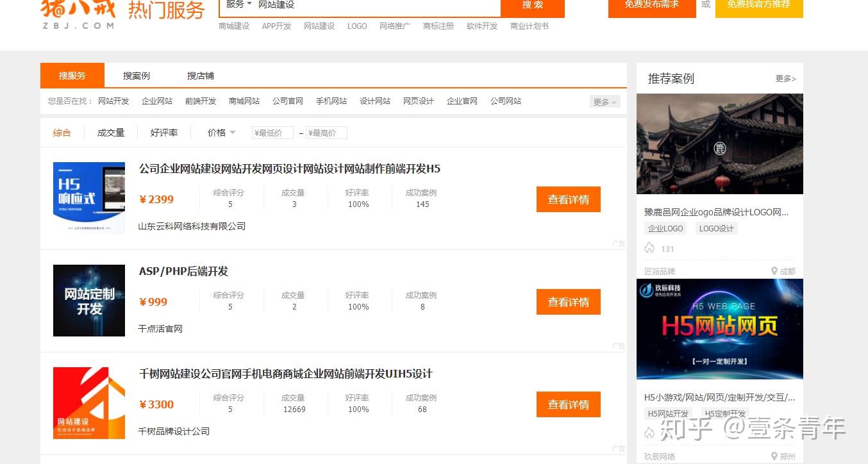The width and height of the screenshot is (868, 464).
Task: Expand the 更多 suggestions dropdown
Action: click(605, 102)
